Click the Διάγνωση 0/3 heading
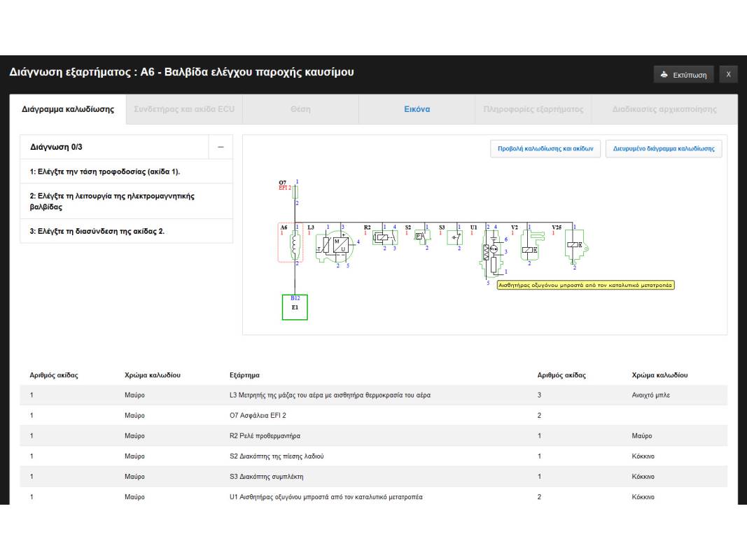This screenshot has height=560, width=747. pos(56,147)
